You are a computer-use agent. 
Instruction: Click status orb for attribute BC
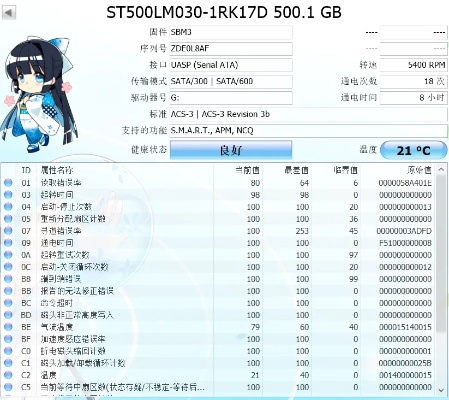point(8,303)
